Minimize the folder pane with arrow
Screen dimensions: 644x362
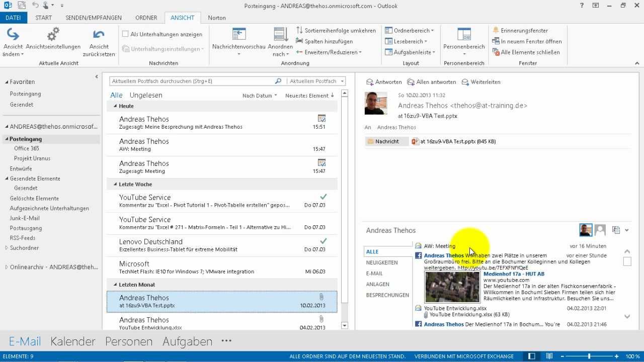click(x=97, y=76)
